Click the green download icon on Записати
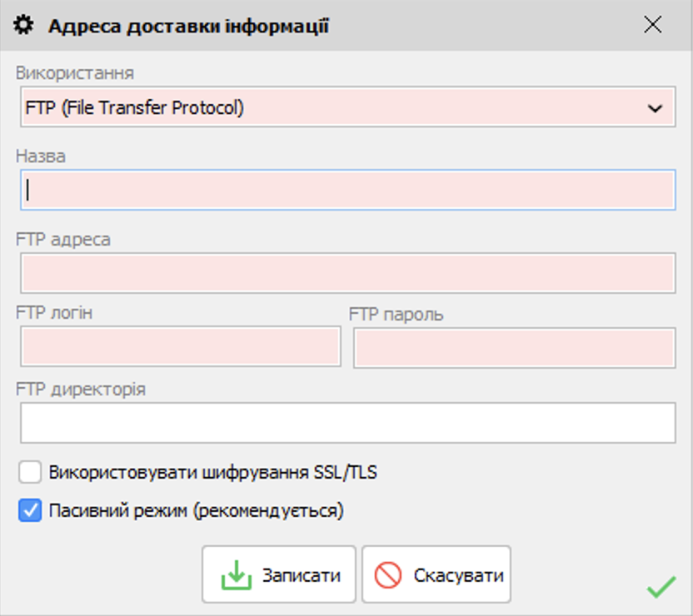 [x=236, y=575]
